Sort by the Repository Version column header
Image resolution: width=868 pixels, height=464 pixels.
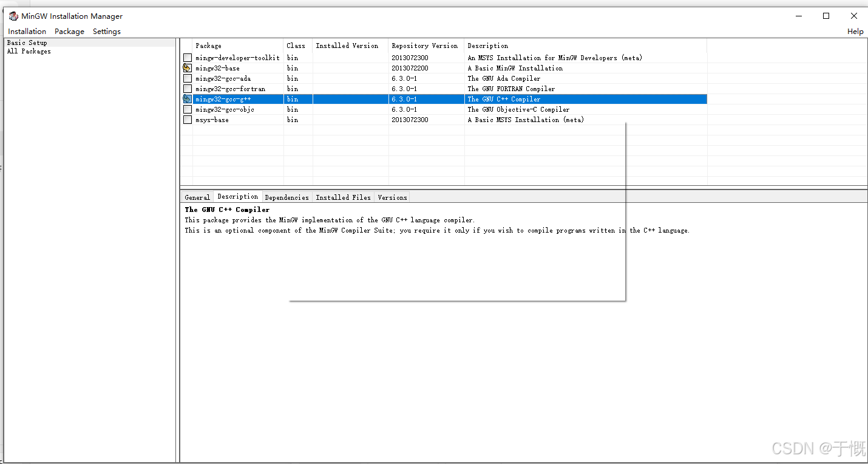[x=425, y=46]
